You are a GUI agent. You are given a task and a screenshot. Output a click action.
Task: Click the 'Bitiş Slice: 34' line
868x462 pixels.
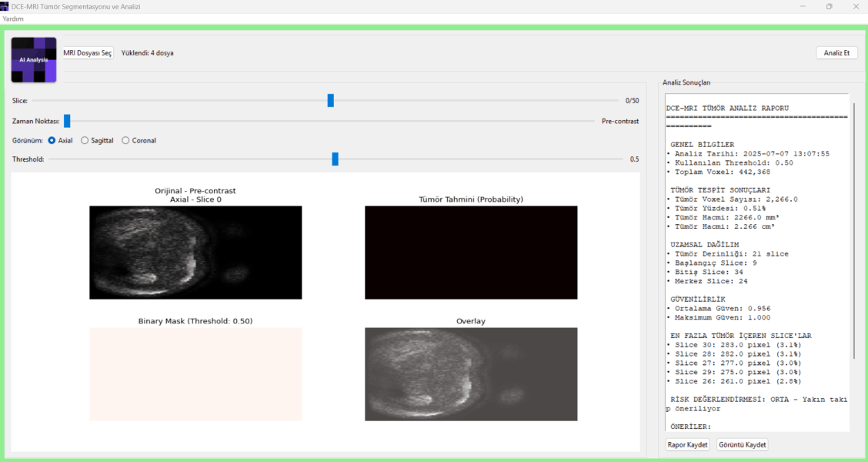[705, 272]
